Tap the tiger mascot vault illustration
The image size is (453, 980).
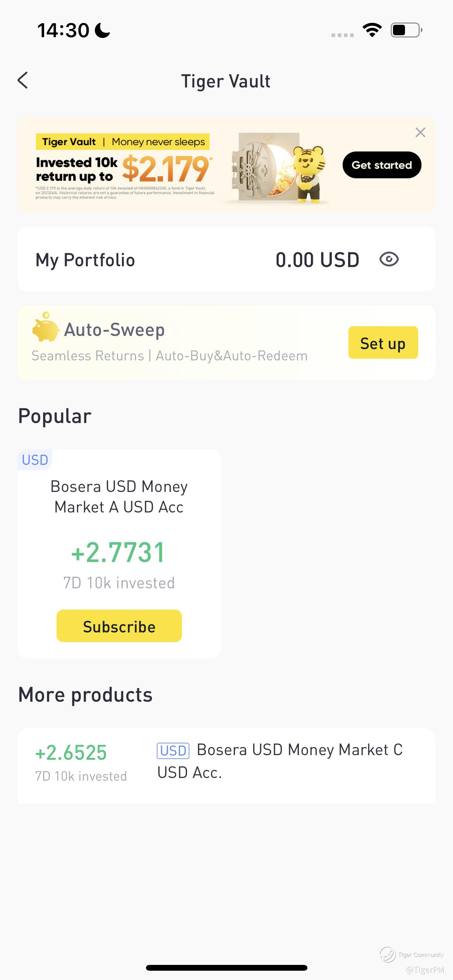(x=280, y=168)
